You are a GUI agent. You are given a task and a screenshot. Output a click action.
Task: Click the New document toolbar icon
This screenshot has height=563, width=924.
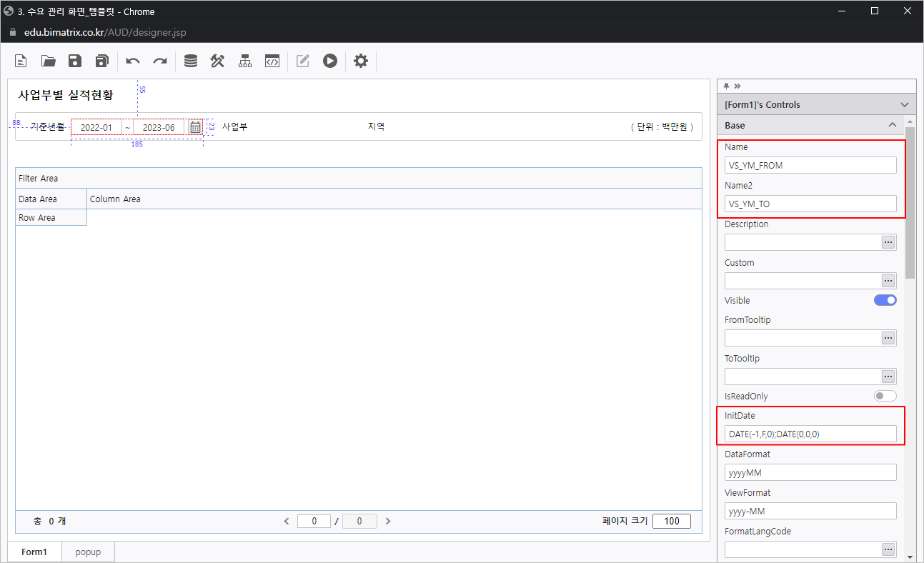coord(21,61)
